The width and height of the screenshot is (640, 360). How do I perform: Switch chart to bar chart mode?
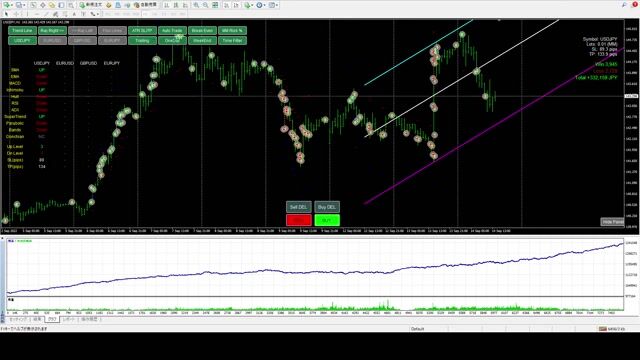click(167, 5)
